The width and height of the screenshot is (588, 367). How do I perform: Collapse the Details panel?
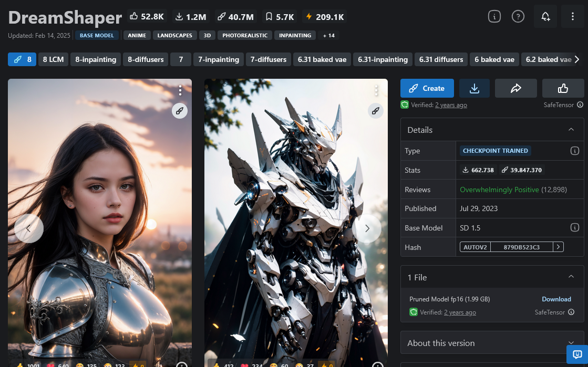tap(571, 130)
